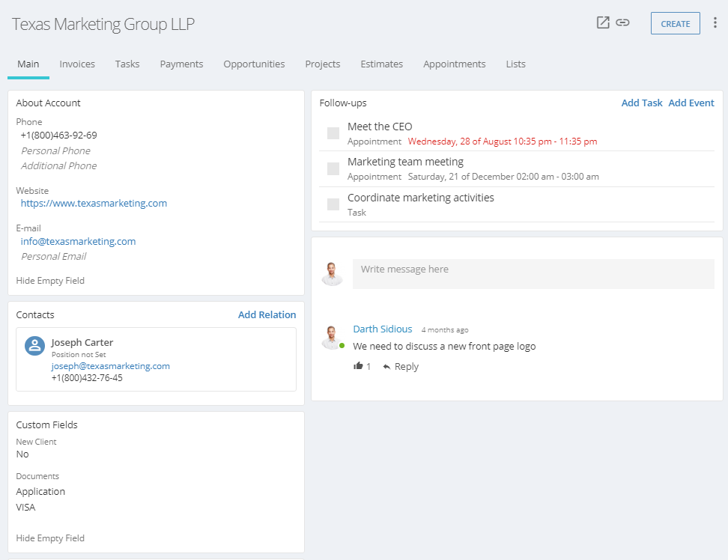The image size is (728, 560).
Task: Tick the Coordinate marketing activities task
Action: tap(333, 204)
